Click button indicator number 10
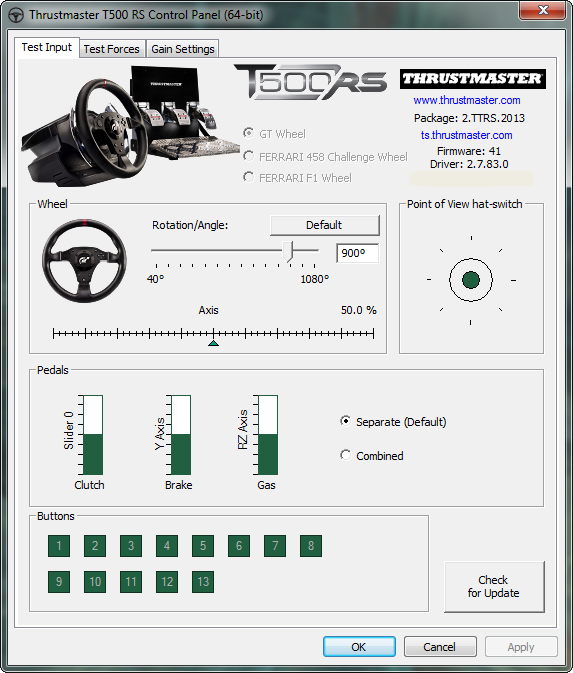This screenshot has width=573, height=673. [x=95, y=582]
